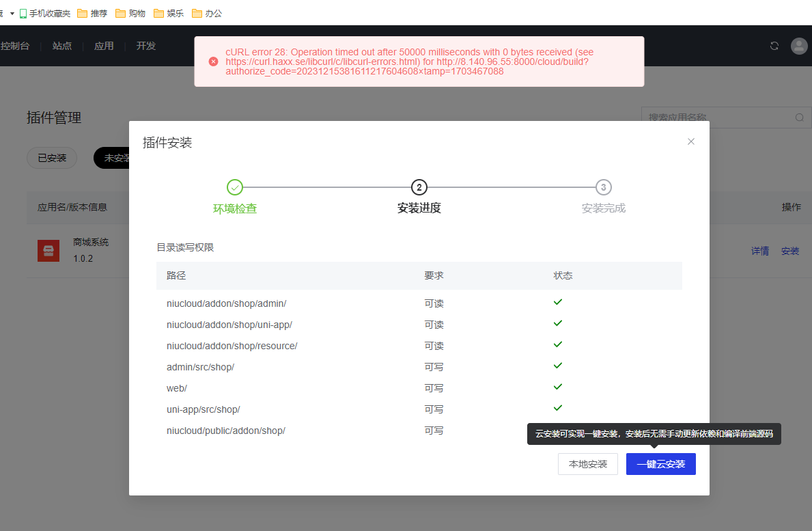Screen dimensions: 812x531
Task: Open 应用 in top navigation
Action: 104,46
